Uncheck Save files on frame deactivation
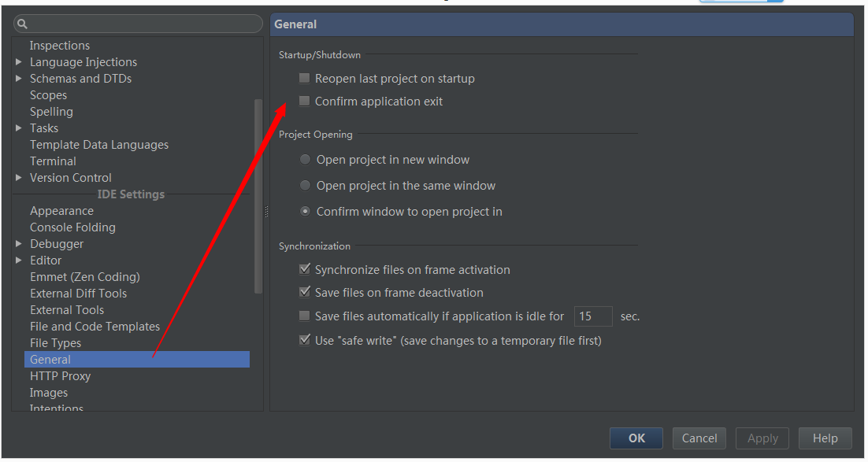 (305, 293)
